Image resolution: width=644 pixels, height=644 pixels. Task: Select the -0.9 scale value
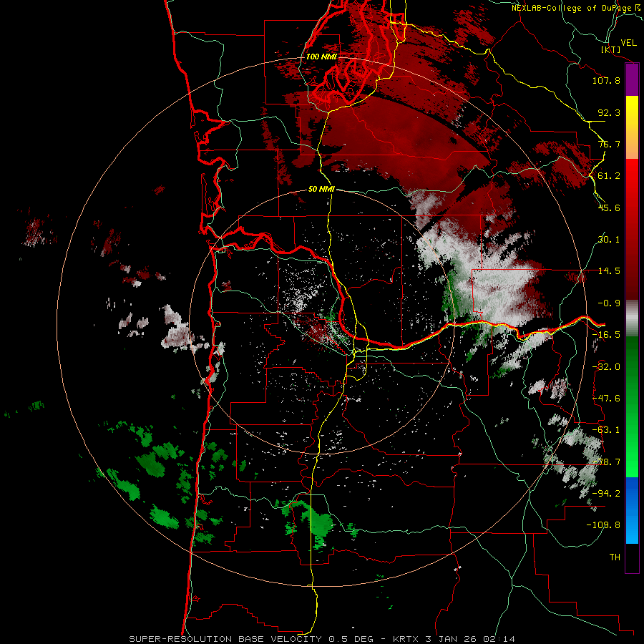click(609, 303)
